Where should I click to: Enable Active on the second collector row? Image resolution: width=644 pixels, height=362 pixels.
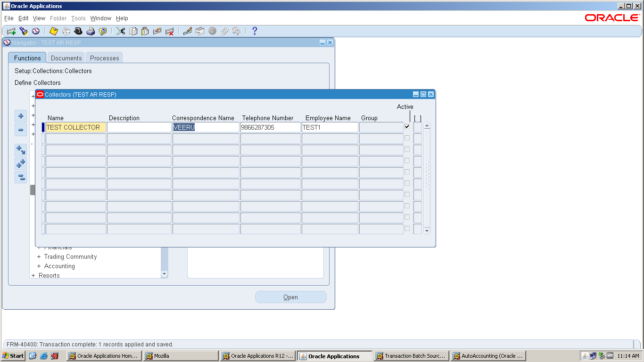[407, 138]
